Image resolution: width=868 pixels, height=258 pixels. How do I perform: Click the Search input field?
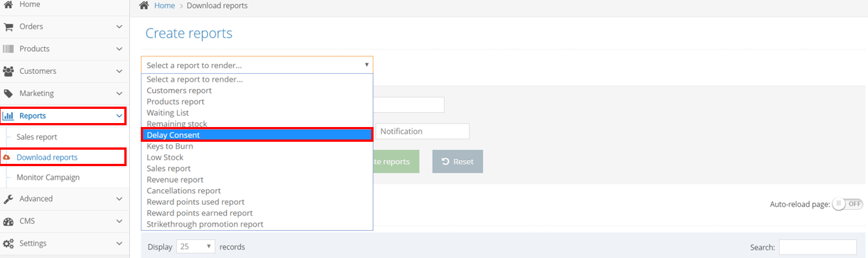[817, 247]
